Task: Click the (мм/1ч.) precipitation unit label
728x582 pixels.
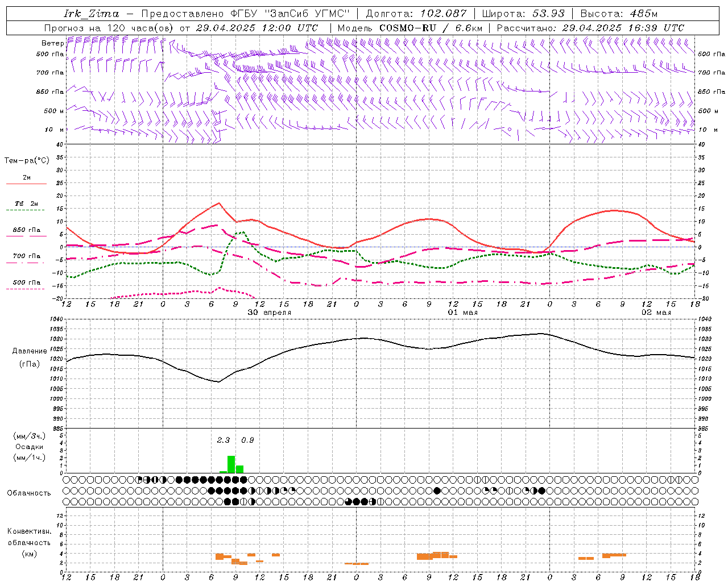Action: (30, 458)
